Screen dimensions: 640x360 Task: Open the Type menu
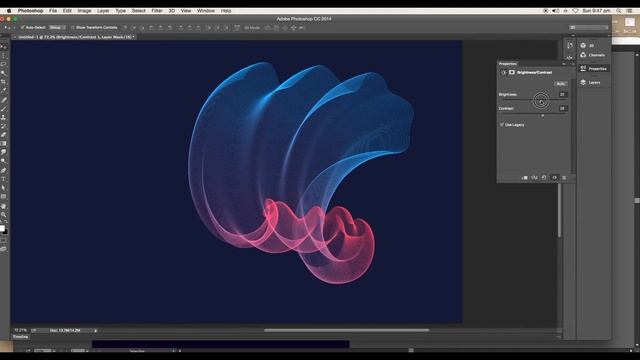click(120, 11)
